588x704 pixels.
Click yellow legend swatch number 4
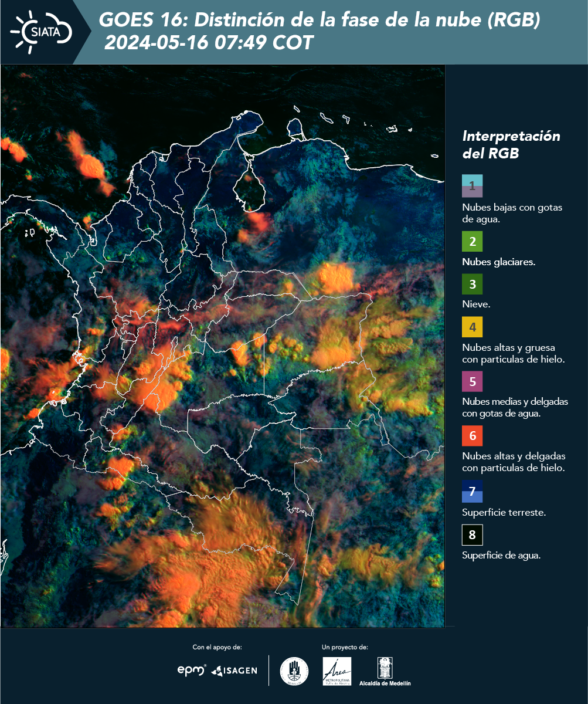[x=473, y=327]
